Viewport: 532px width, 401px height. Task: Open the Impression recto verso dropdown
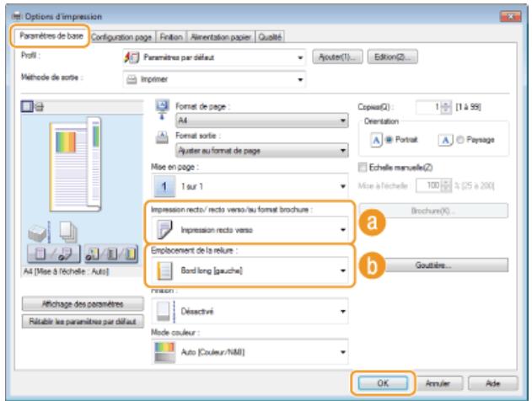[x=250, y=230]
